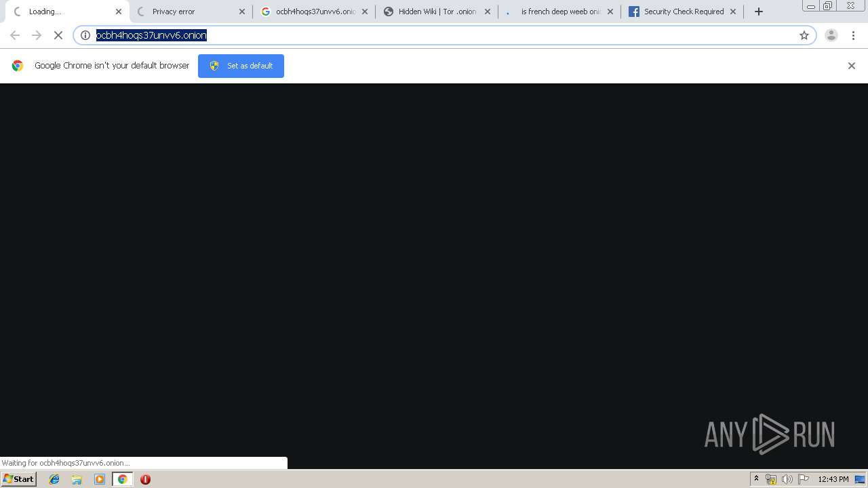Open the Action Center flag icon
The image size is (868, 488).
tap(804, 479)
